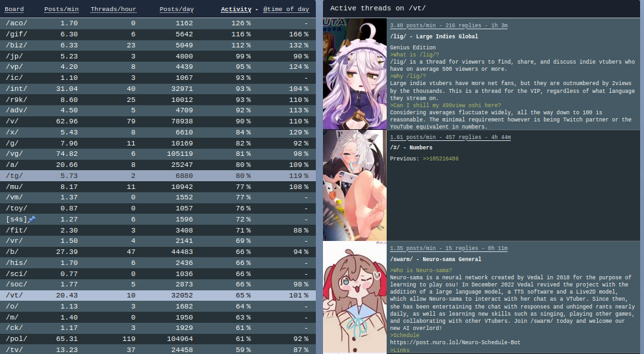The width and height of the screenshot is (644, 354).
Task: Open thread stats link showing 216 replies
Action: pyautogui.click(x=448, y=25)
